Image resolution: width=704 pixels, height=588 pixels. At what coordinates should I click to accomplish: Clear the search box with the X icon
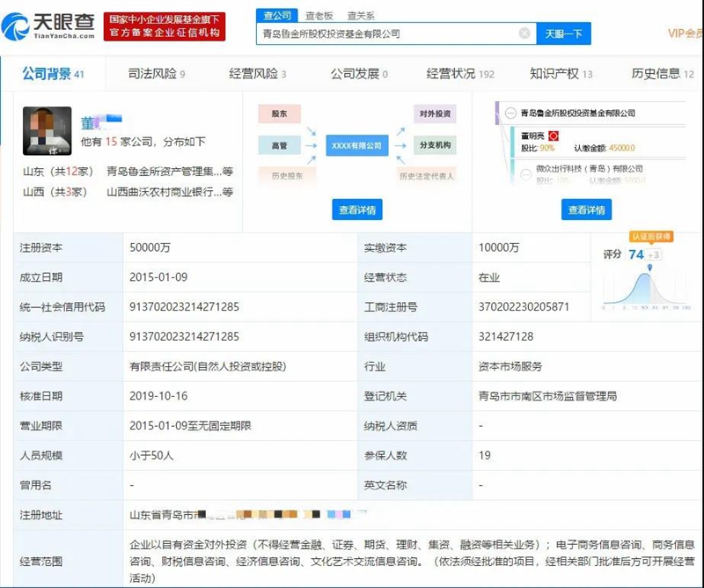524,33
